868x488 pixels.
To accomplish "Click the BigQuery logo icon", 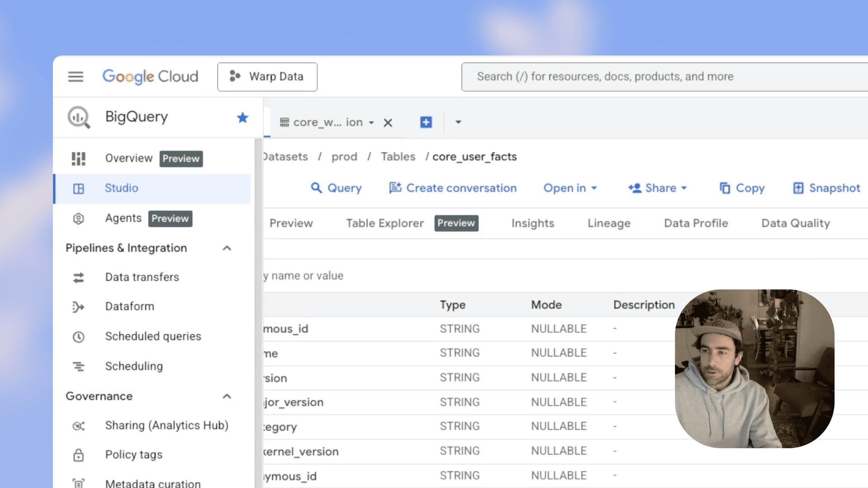I will point(79,117).
